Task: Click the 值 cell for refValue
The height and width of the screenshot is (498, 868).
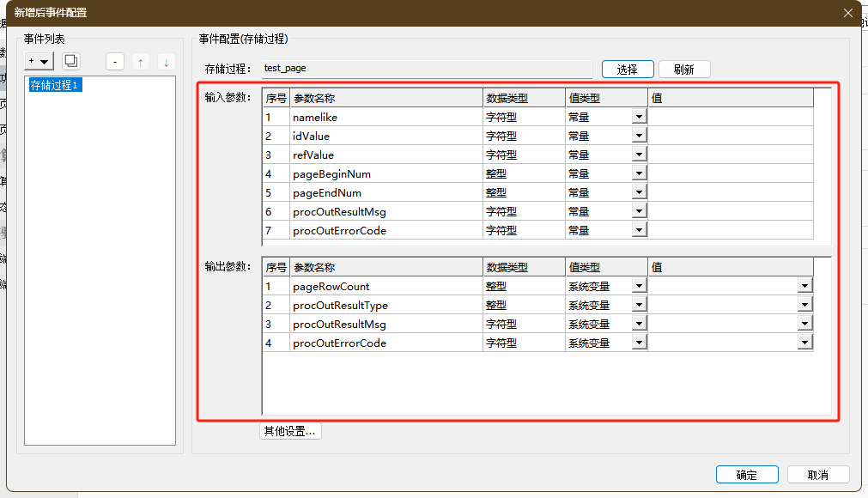Action: (730, 155)
